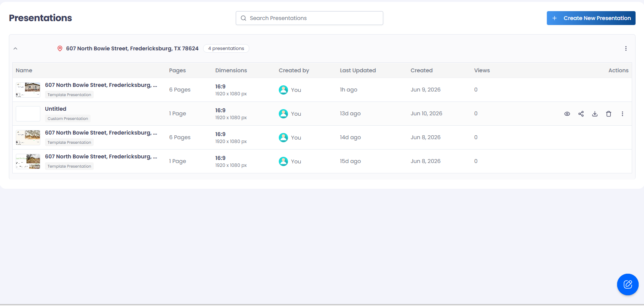Viewport: 644px width, 306px height.
Task: Click the '13d ago' cell
Action: [350, 113]
